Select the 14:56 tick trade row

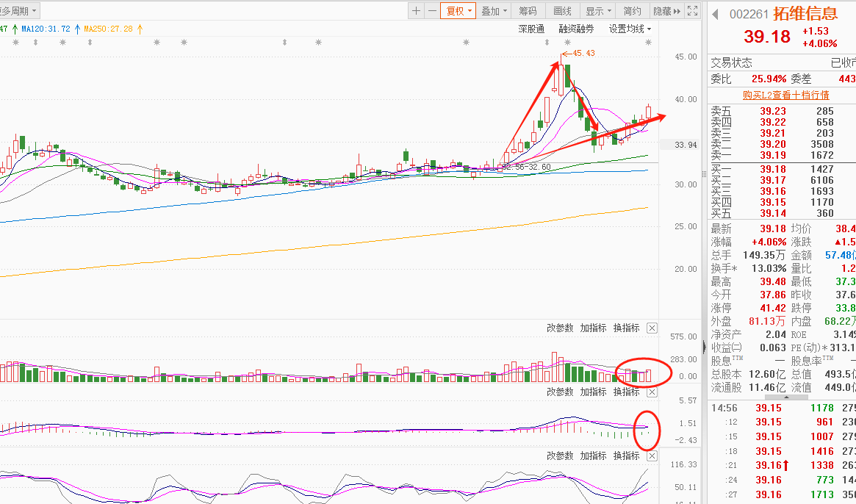point(782,408)
